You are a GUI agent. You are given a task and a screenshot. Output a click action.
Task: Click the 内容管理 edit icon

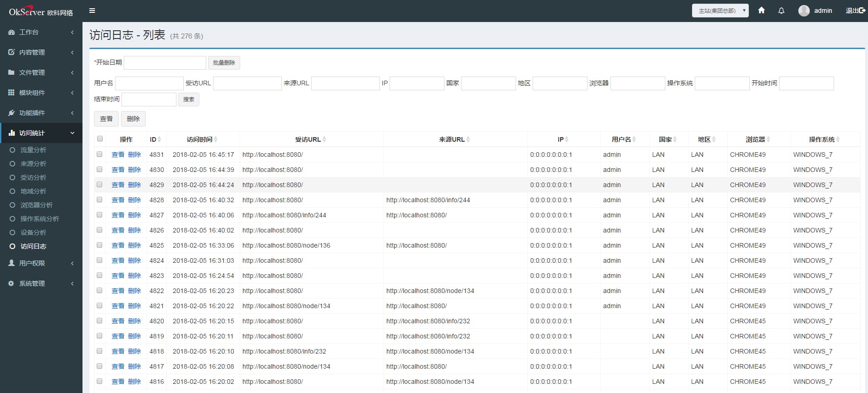tap(11, 52)
